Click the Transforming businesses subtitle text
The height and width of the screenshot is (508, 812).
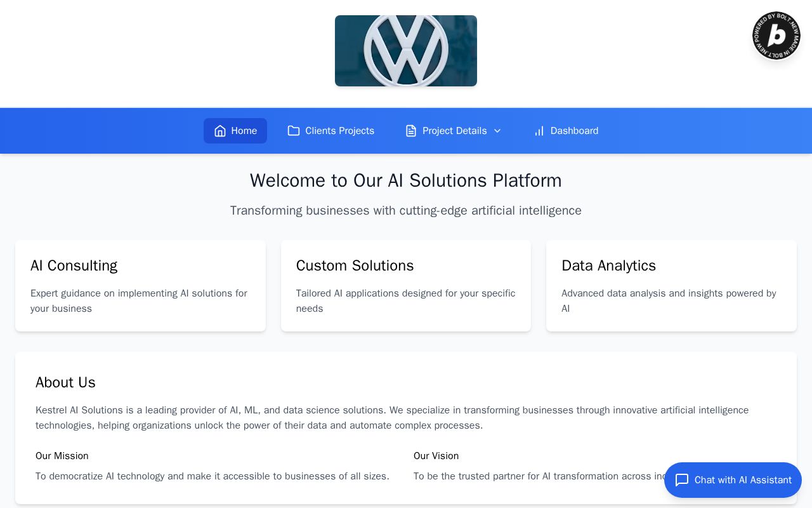click(406, 210)
